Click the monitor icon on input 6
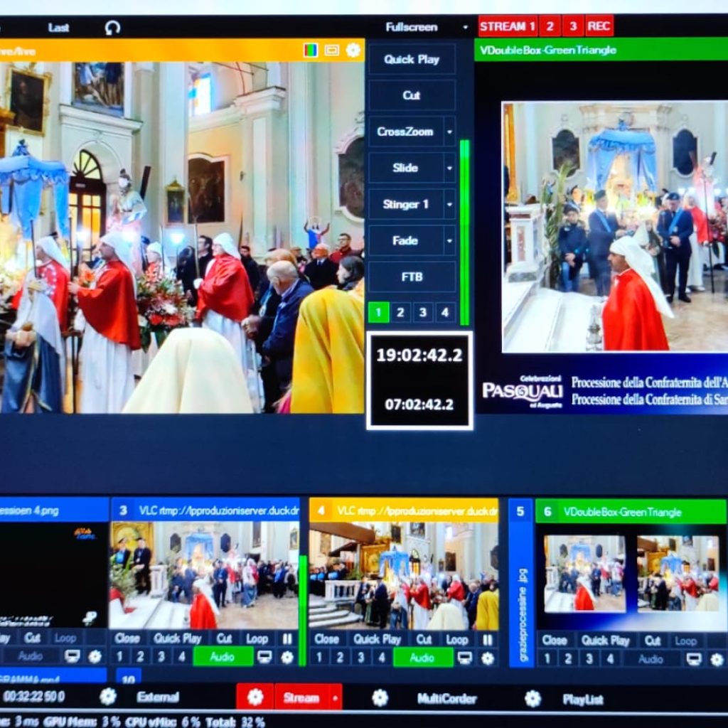Viewport: 728px width, 728px height. [x=693, y=659]
